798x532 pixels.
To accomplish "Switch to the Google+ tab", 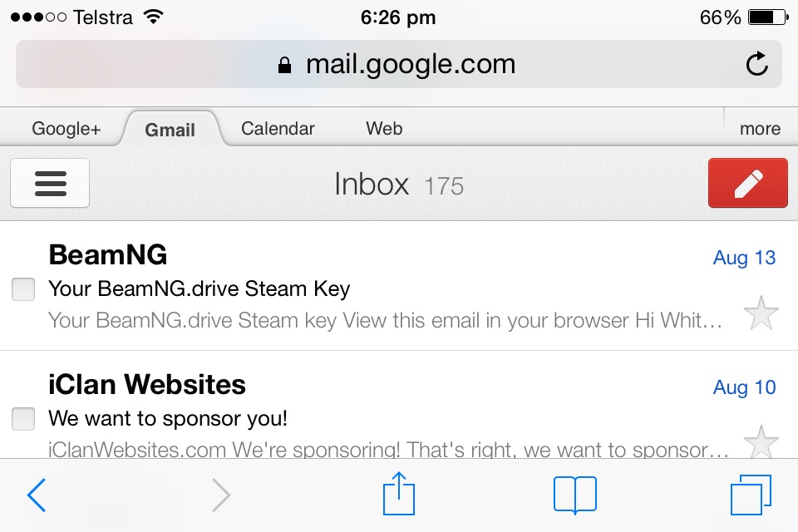I will pyautogui.click(x=66, y=129).
